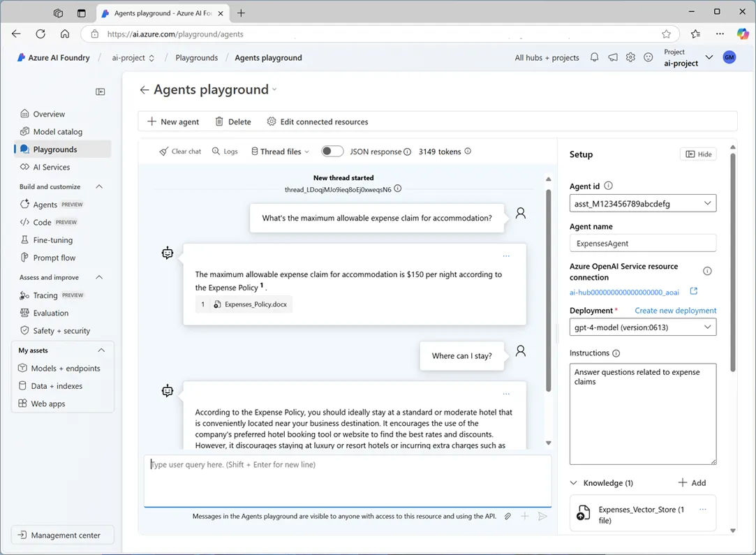Create a new agent
Viewport: 756px width, 555px height.
click(172, 121)
